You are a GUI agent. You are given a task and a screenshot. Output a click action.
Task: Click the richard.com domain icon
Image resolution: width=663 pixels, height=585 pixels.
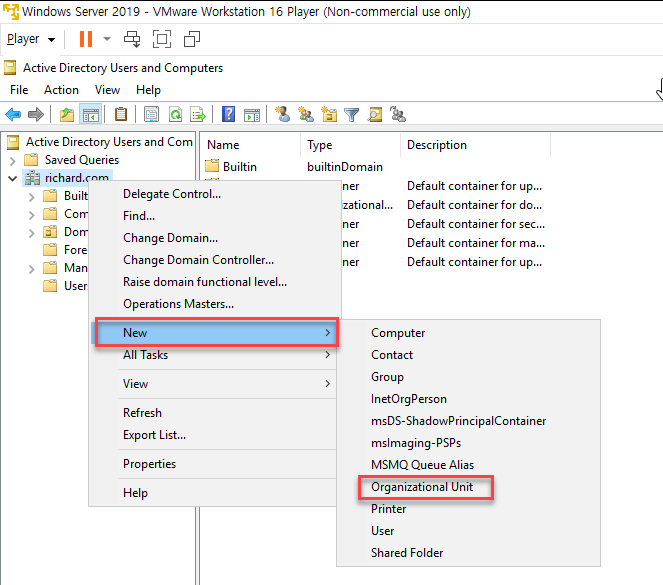point(32,178)
